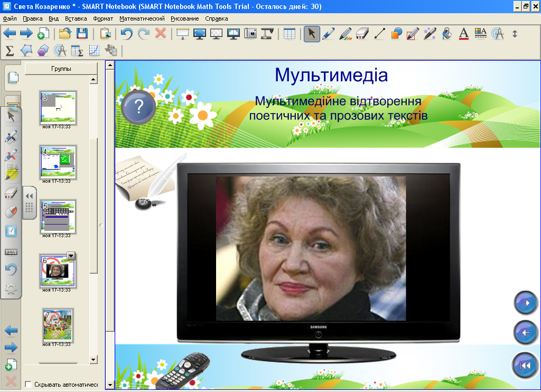This screenshot has height=392, width=541.
Task: Redo the action in the top toolbar
Action: (x=144, y=34)
